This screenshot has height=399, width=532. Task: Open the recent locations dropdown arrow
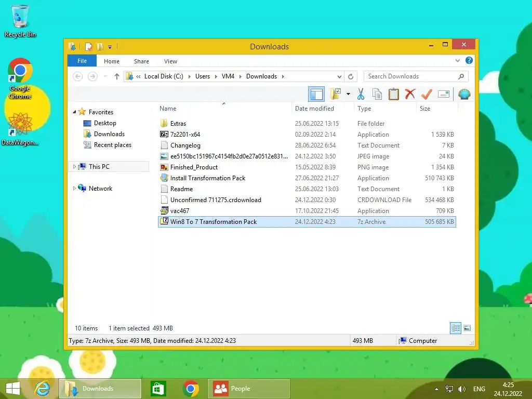click(105, 76)
